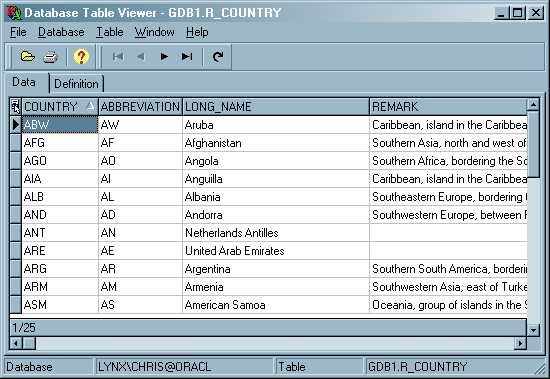Click the Anguilla cell
Image resolution: width=550 pixels, height=379 pixels.
click(276, 179)
